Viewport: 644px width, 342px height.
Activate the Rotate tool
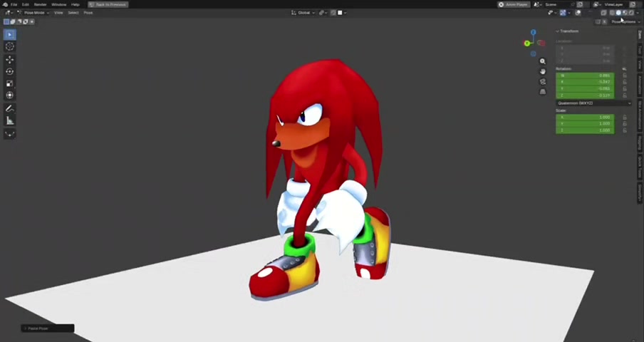click(10, 71)
